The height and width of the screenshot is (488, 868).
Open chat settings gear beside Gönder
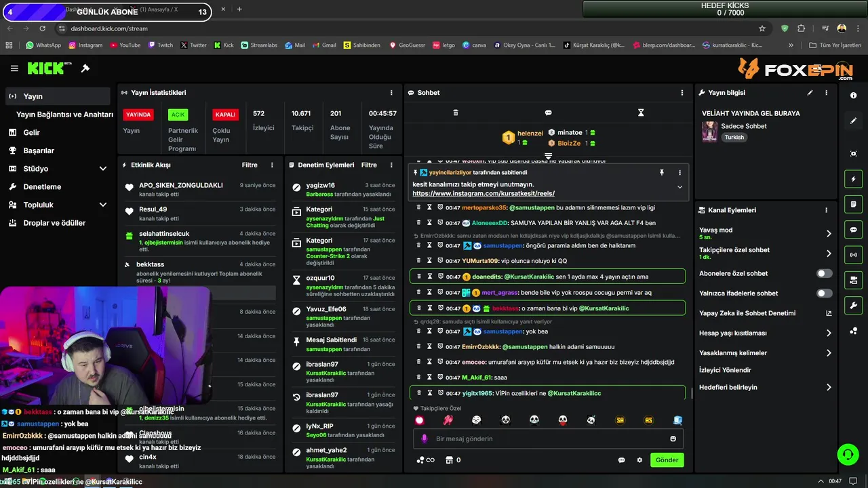click(x=639, y=460)
